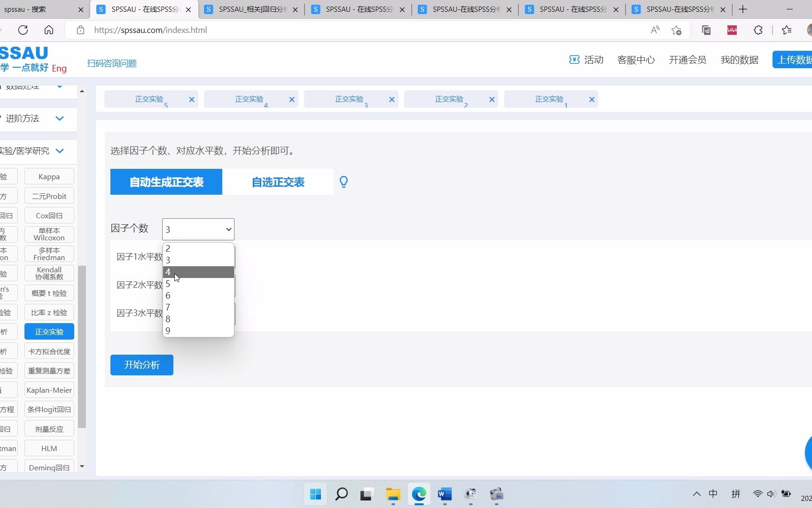Open browser collections icon
Viewport: 812px width, 508px height.
point(706,30)
